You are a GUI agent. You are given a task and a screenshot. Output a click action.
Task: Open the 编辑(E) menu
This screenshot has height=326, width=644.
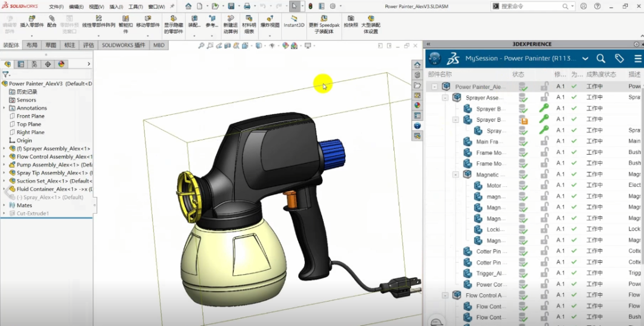coord(76,7)
